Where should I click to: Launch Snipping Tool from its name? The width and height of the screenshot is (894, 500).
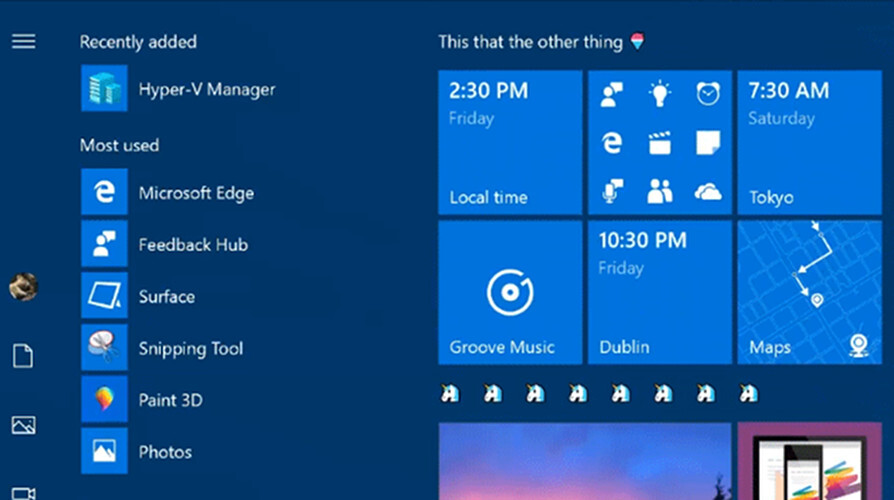click(x=190, y=349)
